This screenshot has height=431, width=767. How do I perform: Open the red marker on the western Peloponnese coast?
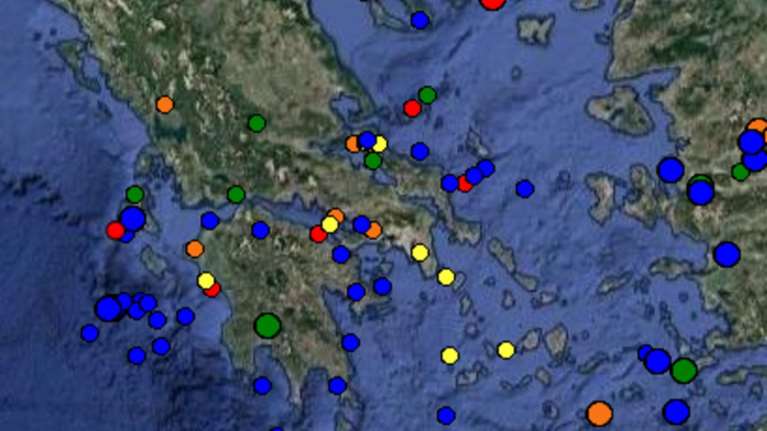tap(213, 291)
